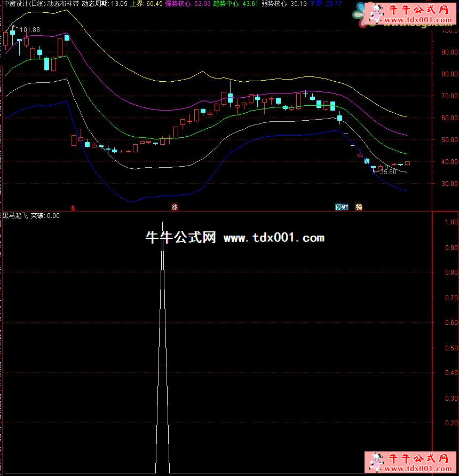
Task: Click the 101.88 high price label
Action: tap(30, 30)
